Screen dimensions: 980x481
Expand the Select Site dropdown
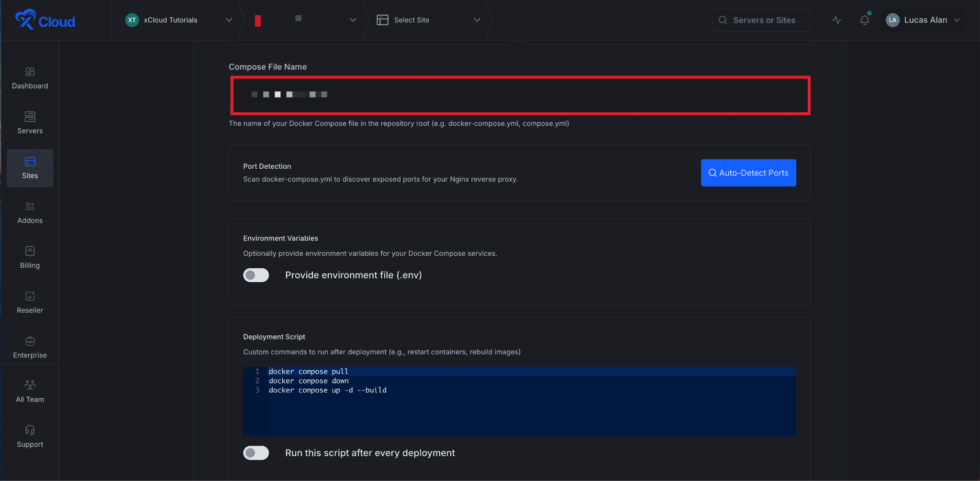(428, 20)
